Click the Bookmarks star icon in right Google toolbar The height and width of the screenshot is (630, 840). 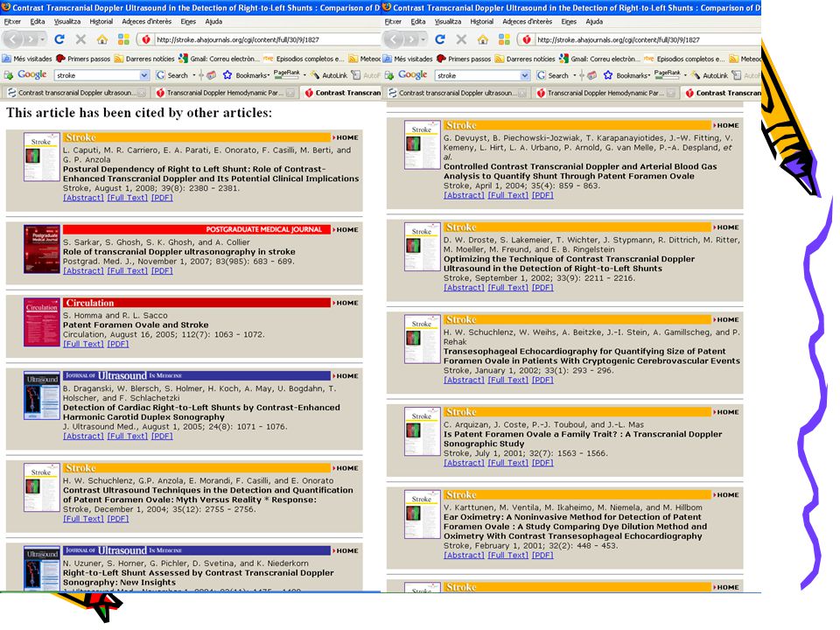pos(607,75)
